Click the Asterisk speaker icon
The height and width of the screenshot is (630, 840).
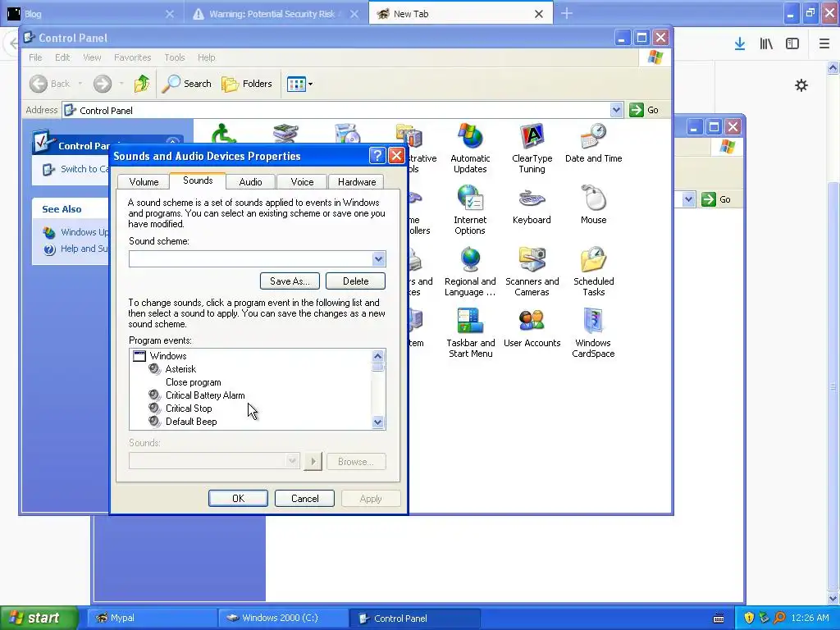[155, 368]
